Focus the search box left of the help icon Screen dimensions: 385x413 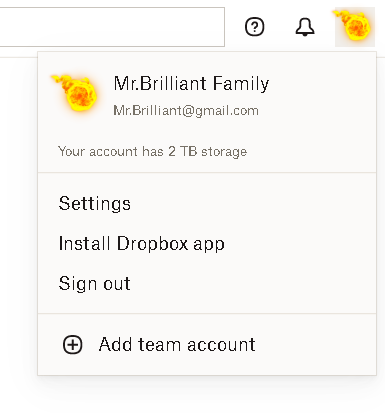click(112, 27)
